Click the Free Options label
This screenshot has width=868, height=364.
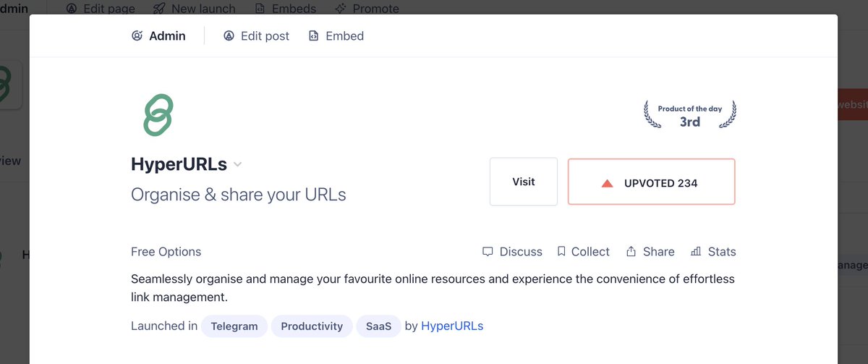166,252
